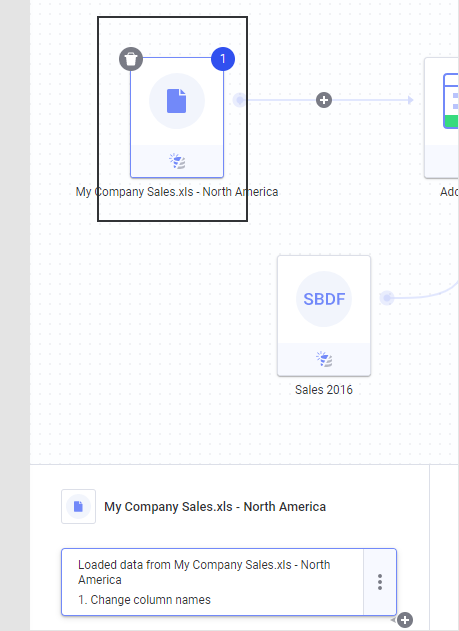
Task: Open the partially visible added rows node
Action: point(442,118)
